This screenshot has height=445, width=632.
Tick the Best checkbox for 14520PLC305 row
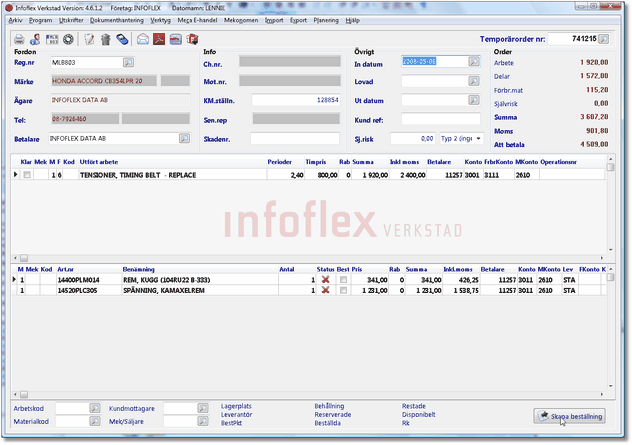(343, 290)
